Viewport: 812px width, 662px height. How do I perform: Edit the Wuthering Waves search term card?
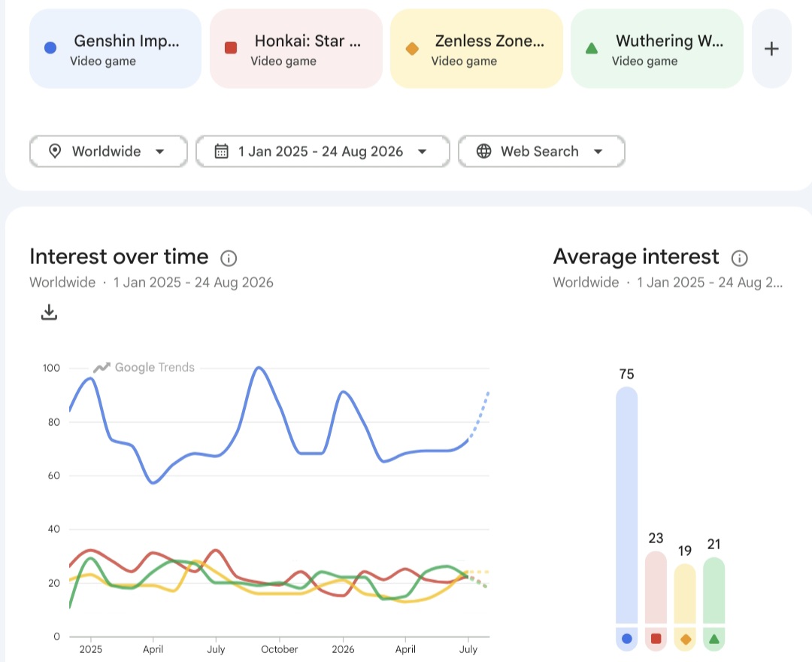point(656,49)
